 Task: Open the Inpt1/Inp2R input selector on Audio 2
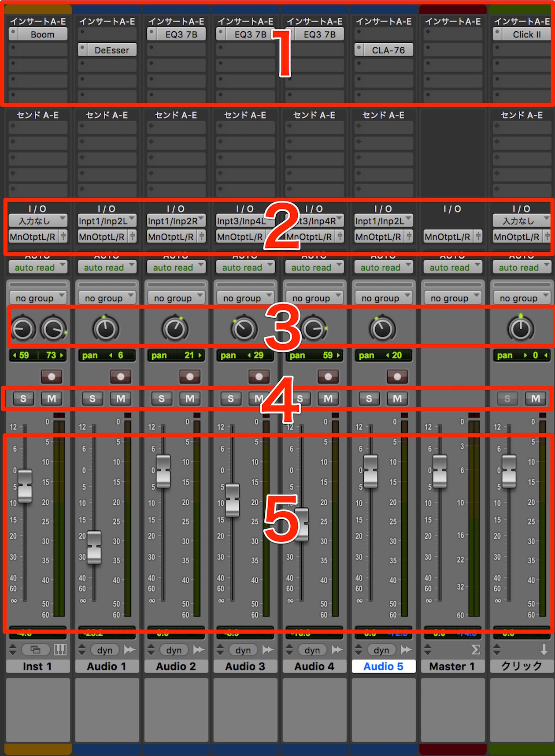[176, 220]
